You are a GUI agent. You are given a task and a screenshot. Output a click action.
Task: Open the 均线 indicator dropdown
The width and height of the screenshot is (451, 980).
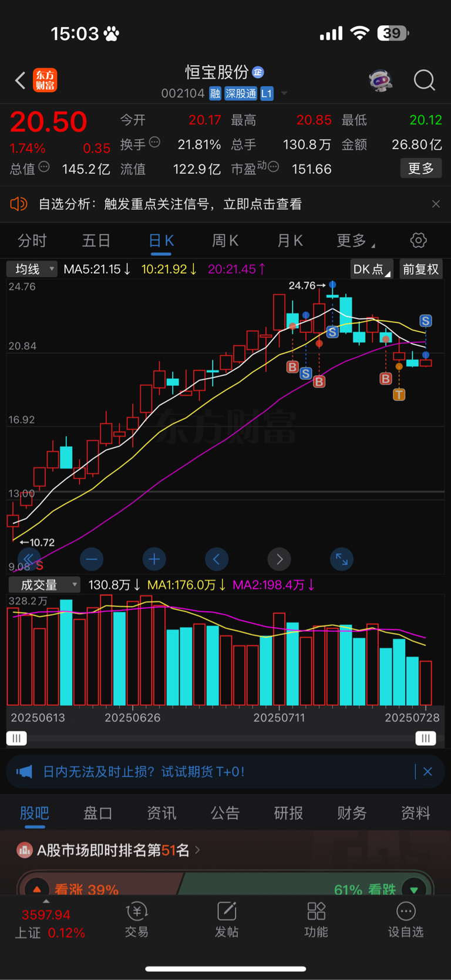tap(32, 269)
